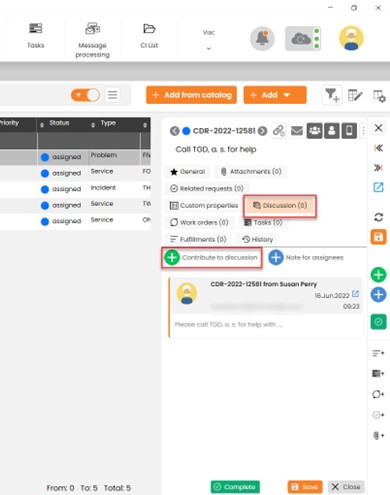Sort by the Type column header
The height and width of the screenshot is (495, 390).
coord(108,123)
